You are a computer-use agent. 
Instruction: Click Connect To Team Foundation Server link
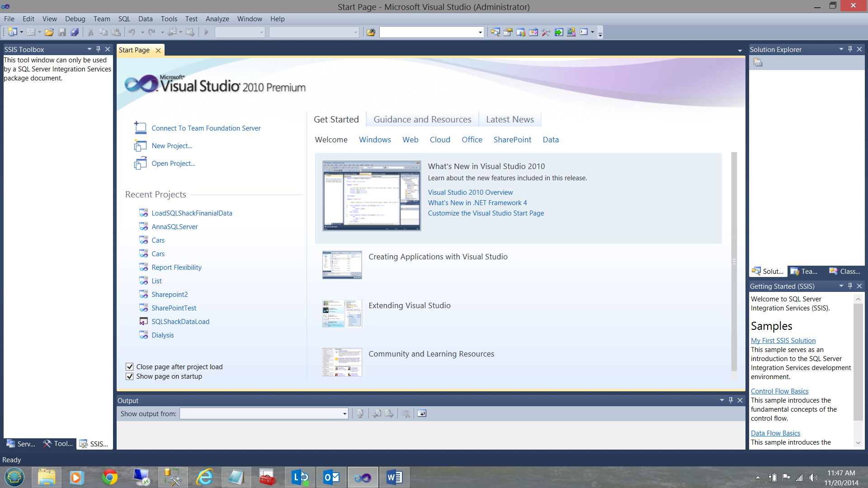pyautogui.click(x=206, y=128)
